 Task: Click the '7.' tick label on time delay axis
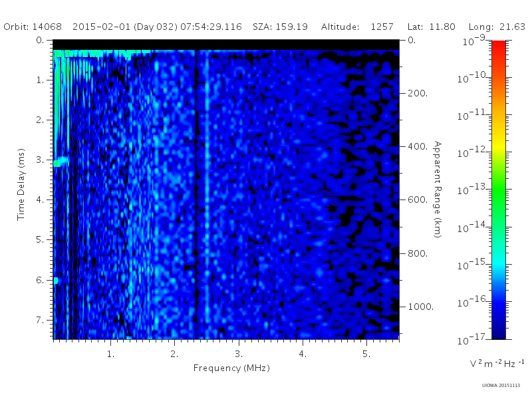coord(40,320)
